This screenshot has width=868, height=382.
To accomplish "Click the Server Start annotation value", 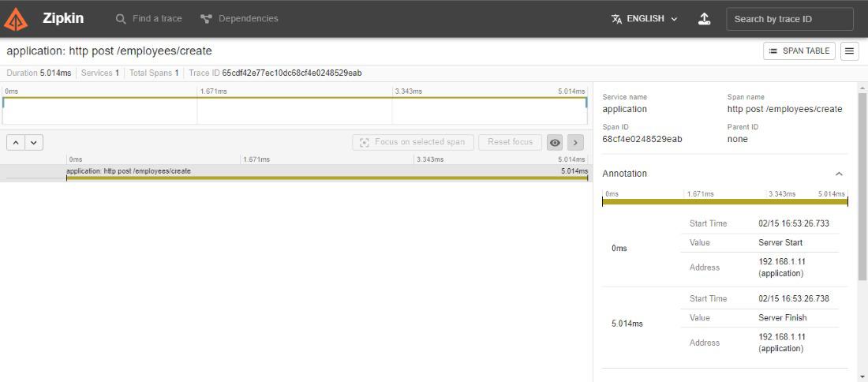I will [780, 242].
